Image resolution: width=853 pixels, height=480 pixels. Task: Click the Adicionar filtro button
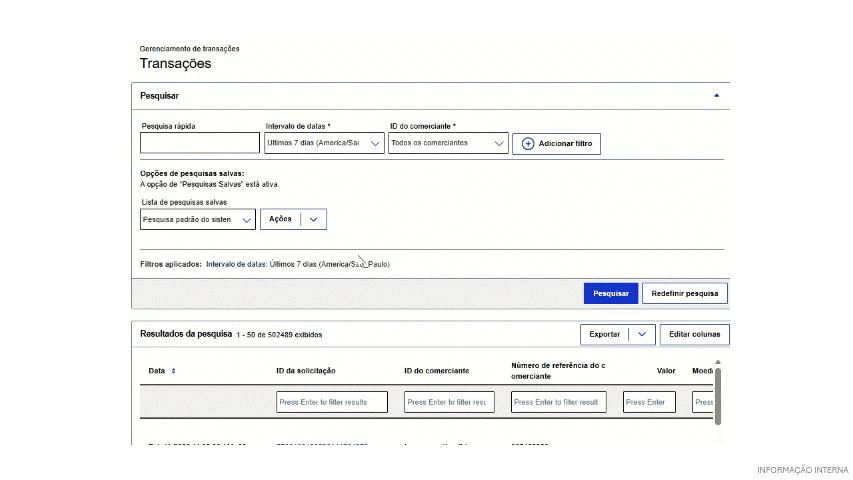tap(556, 144)
